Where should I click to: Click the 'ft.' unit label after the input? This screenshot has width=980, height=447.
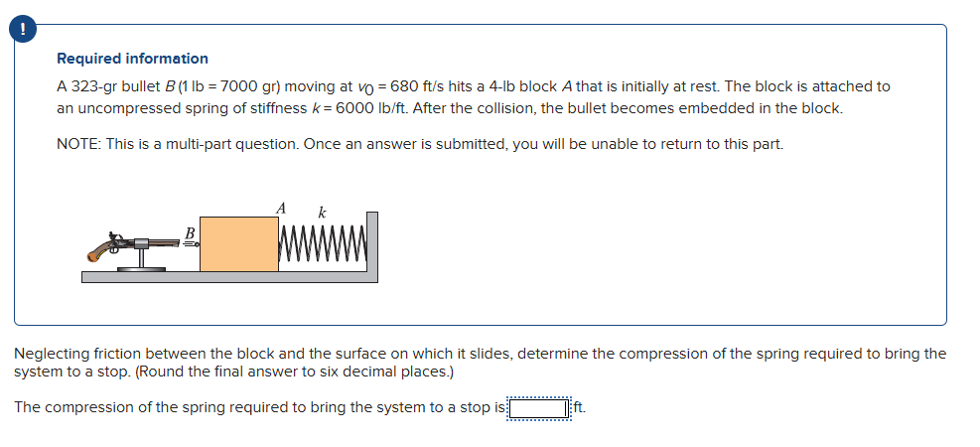tap(581, 407)
